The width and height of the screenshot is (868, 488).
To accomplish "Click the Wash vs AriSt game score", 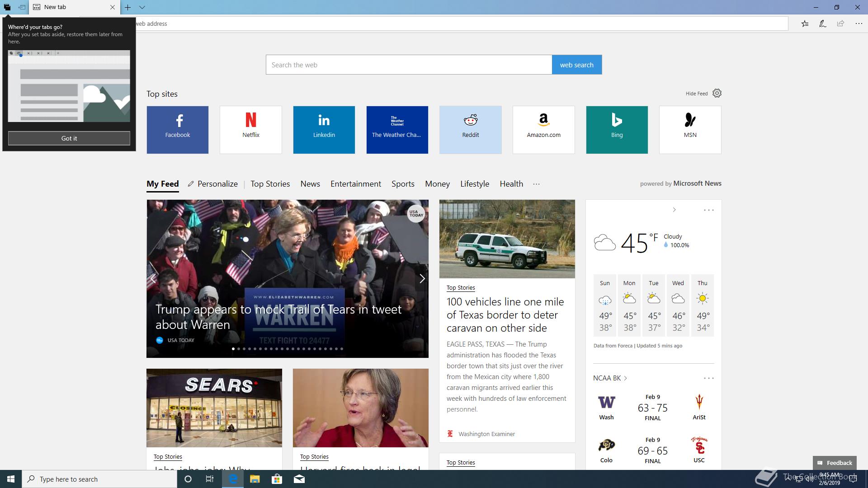I will 652,408.
